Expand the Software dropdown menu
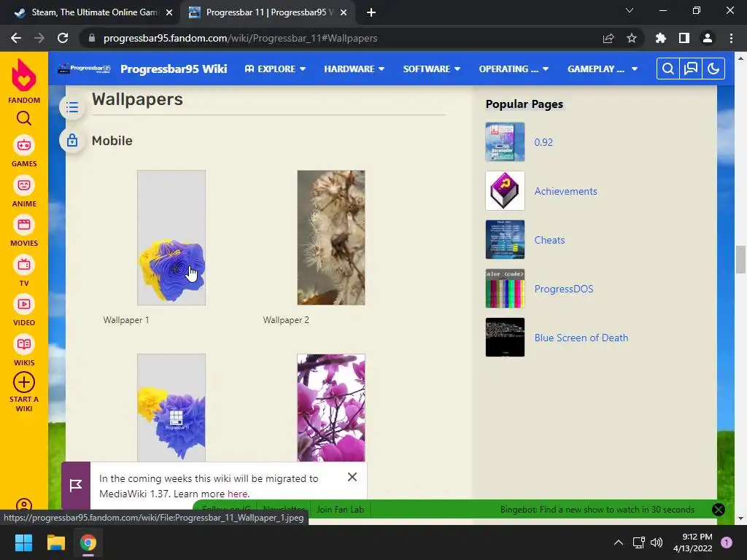Viewport: 747px width, 560px height. click(x=432, y=69)
